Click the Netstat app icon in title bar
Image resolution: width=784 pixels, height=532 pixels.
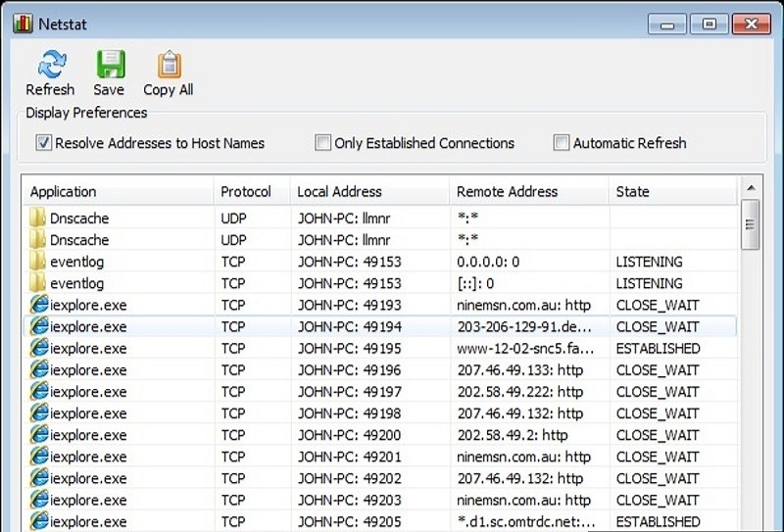(23, 24)
